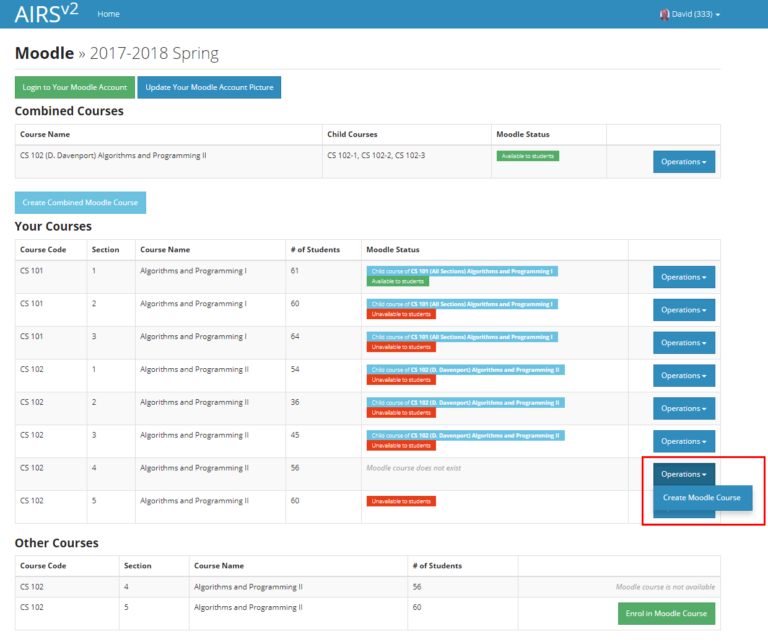Open section 5 link under Other Courses
Screen dimensions: 768x644
click(x=126, y=607)
